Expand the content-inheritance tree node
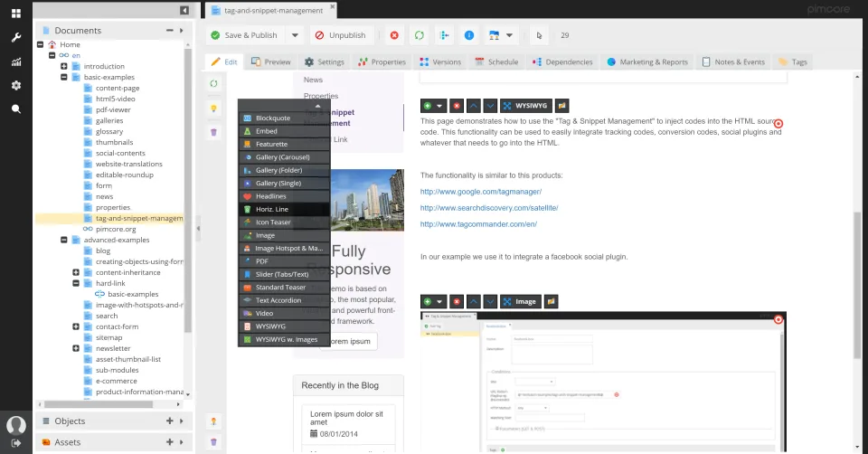This screenshot has height=454, width=868. [76, 272]
